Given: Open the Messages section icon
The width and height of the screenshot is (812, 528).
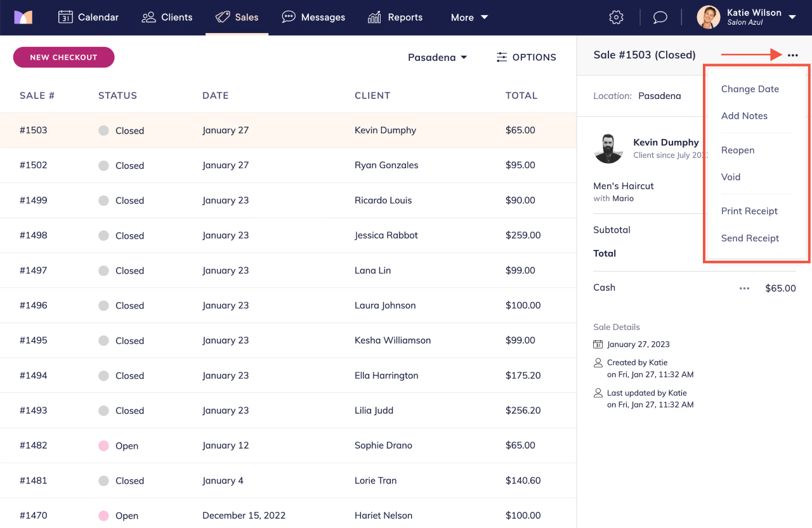Looking at the screenshot, I should tap(288, 17).
